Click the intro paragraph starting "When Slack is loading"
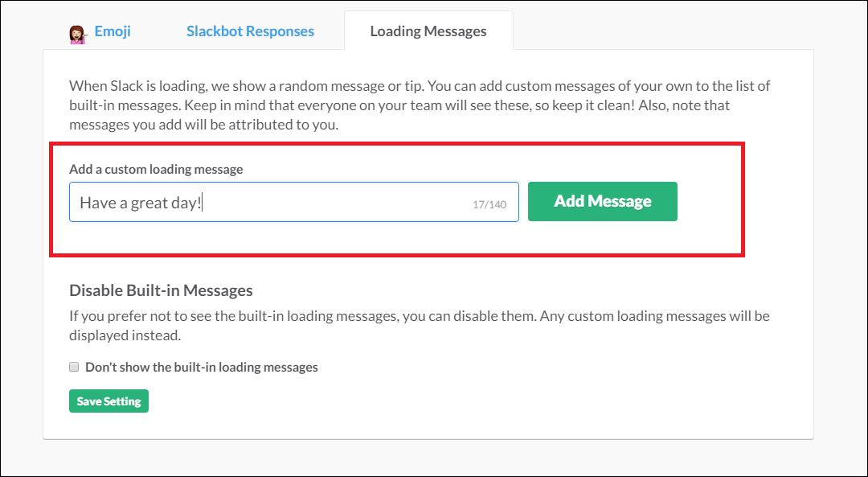The height and width of the screenshot is (477, 868). 420,105
